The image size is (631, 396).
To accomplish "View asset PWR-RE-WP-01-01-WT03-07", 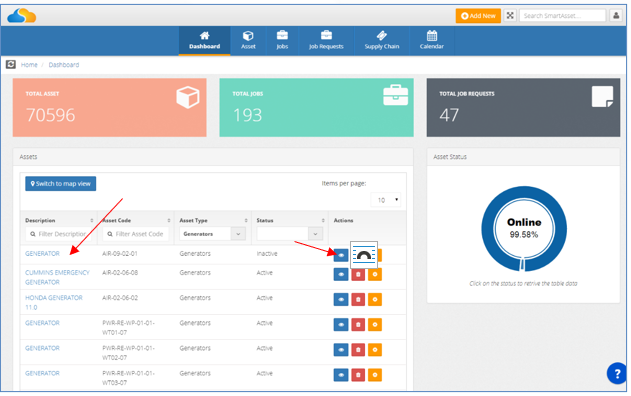I will pos(341,375).
